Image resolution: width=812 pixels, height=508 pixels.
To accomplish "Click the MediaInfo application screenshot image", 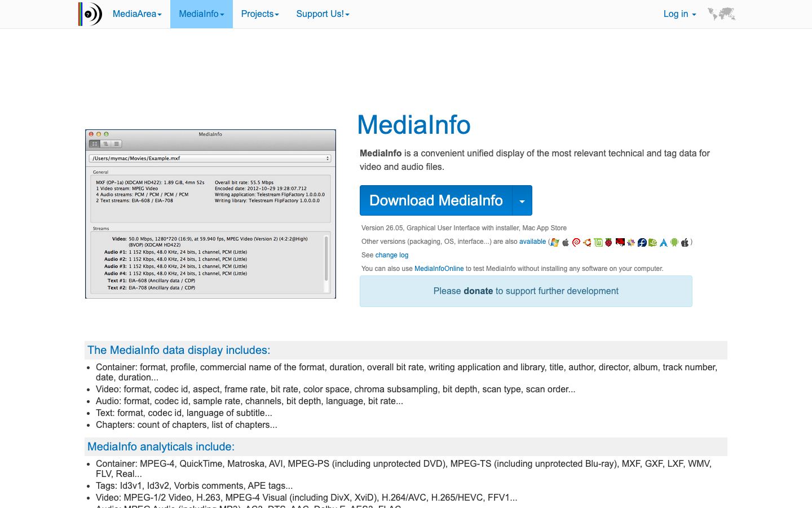I will click(210, 214).
